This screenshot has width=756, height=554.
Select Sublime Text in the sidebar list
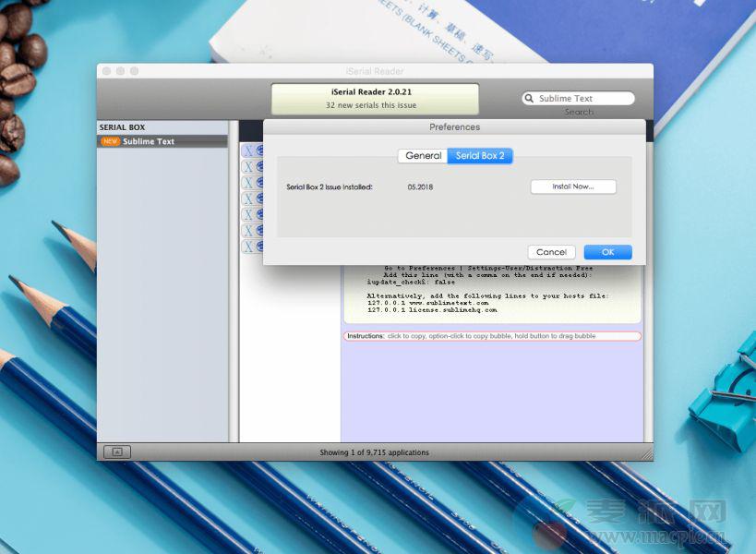click(x=149, y=141)
